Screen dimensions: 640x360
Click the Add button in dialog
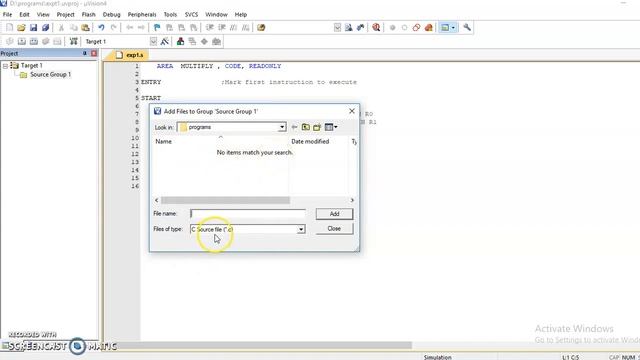[x=334, y=214]
